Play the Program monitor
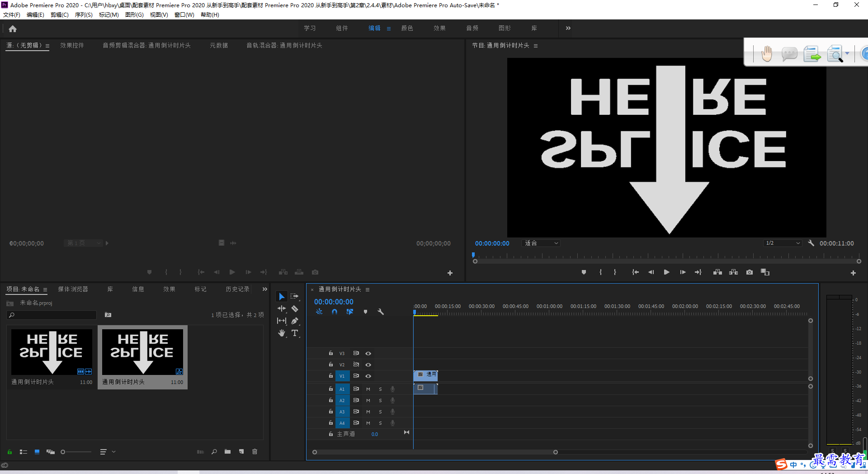This screenshot has height=474, width=868. (666, 272)
